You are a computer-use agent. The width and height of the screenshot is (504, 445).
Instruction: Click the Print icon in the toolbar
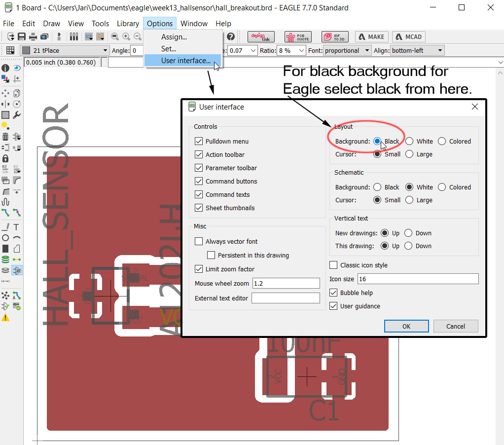tap(33, 37)
